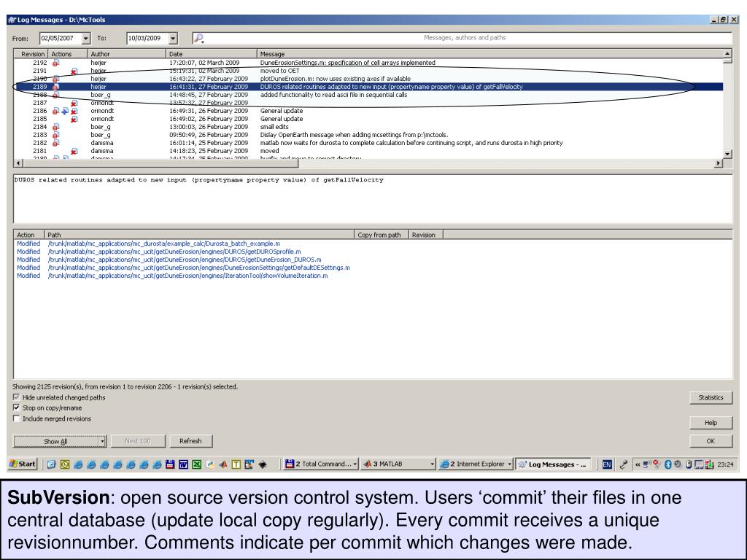Sort the log by the Date column
Screen dimensions: 747x560
click(x=212, y=54)
